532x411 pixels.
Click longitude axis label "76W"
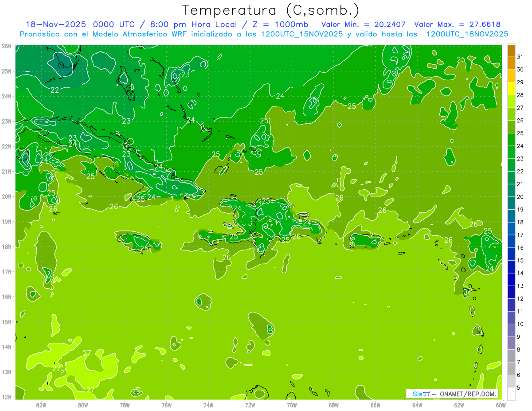tap(166, 405)
